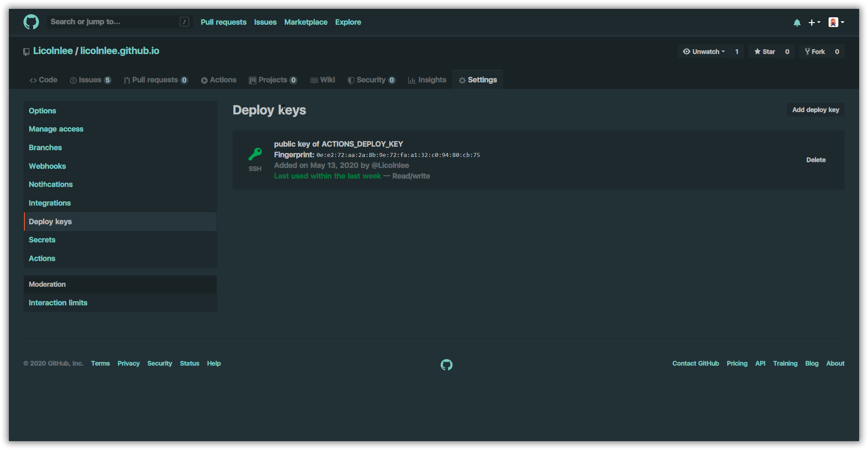
Task: Open the plus create-new dropdown
Action: coord(814,22)
